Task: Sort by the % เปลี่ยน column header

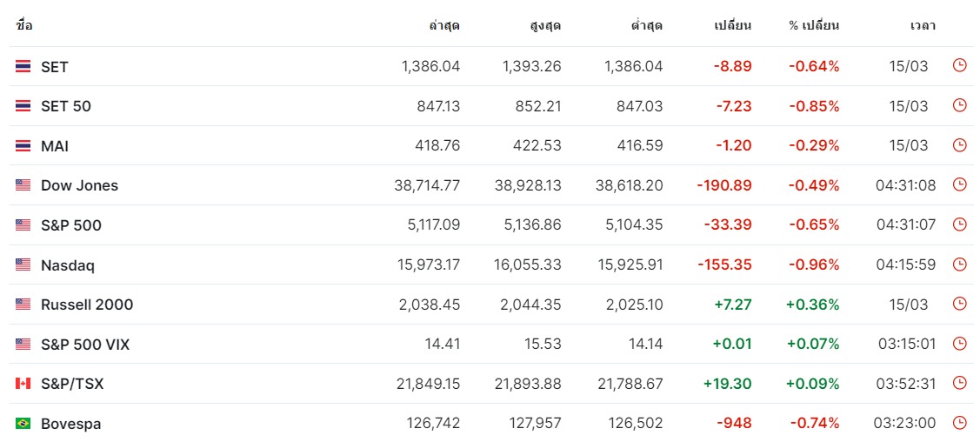Action: [814, 26]
